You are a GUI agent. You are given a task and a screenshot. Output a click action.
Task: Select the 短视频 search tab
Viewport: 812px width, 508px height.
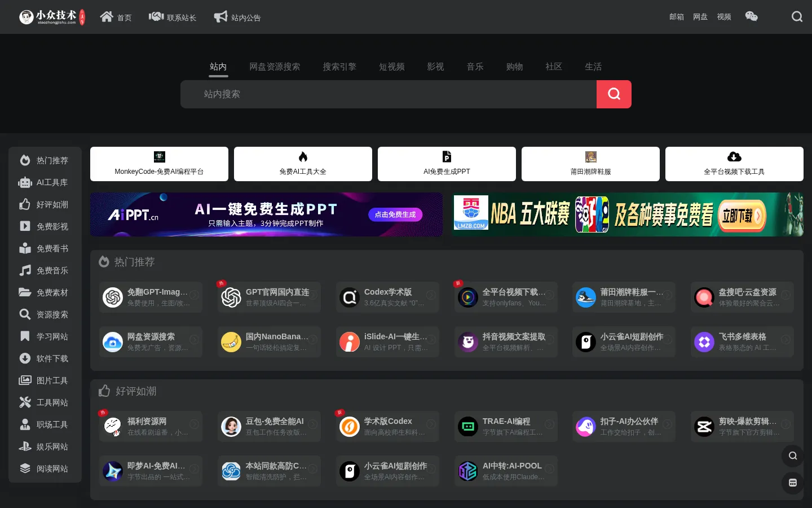coord(392,67)
